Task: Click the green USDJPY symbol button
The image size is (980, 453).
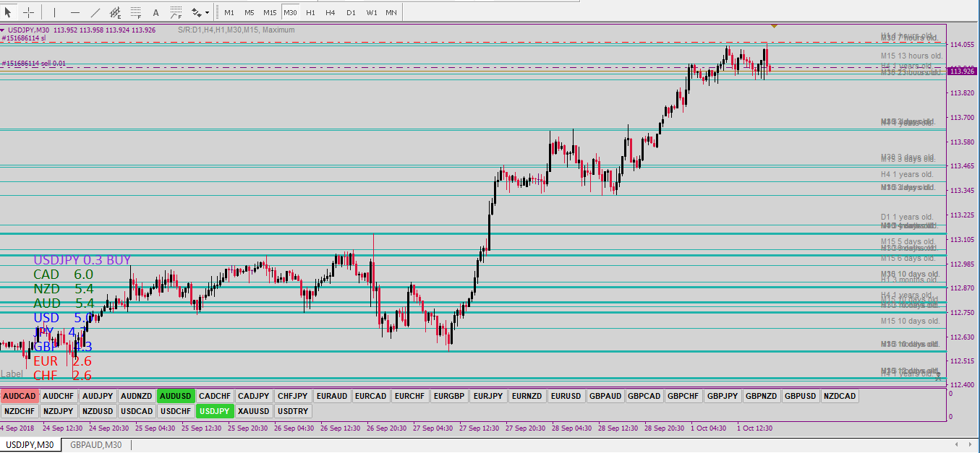Action: (x=216, y=411)
